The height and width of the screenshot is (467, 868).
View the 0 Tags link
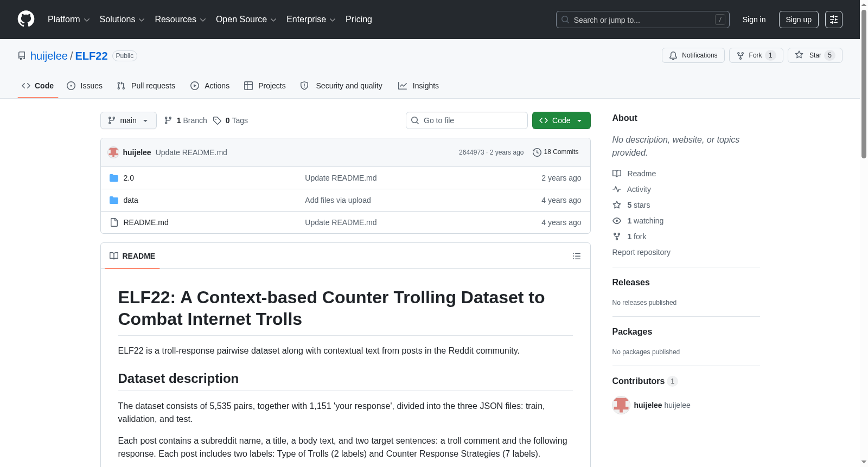pyautogui.click(x=231, y=120)
